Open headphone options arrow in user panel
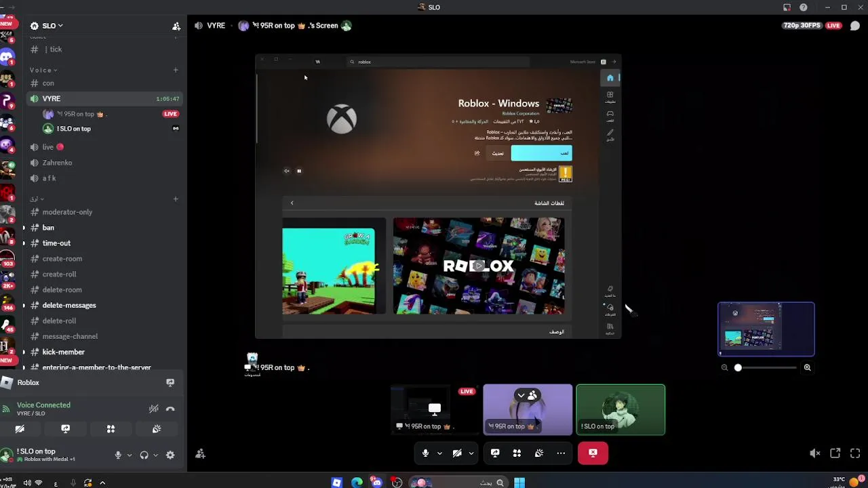Screen dimensions: 868x488 (155, 455)
